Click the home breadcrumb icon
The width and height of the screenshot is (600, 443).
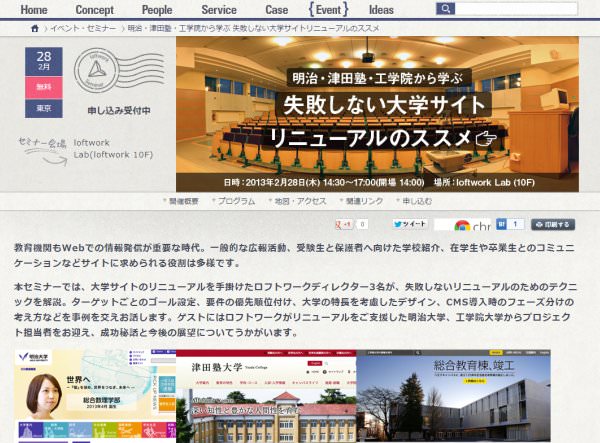tap(35, 28)
